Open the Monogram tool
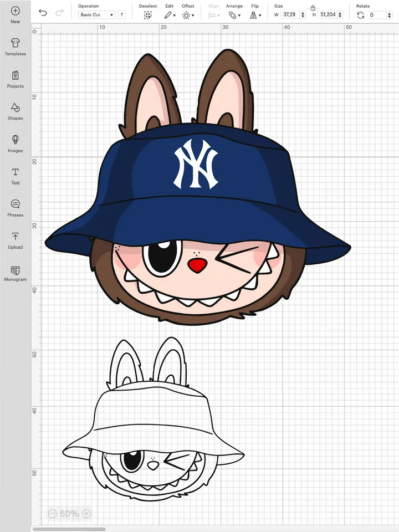Viewport: 399px width, 532px height. tap(15, 272)
